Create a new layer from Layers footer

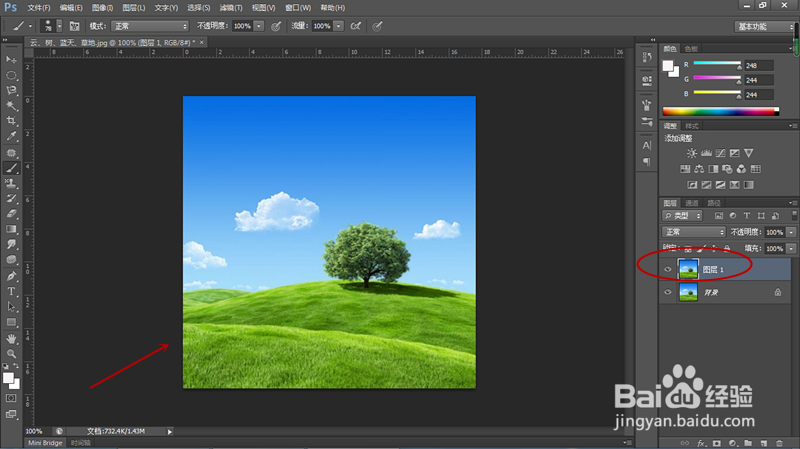(x=764, y=443)
